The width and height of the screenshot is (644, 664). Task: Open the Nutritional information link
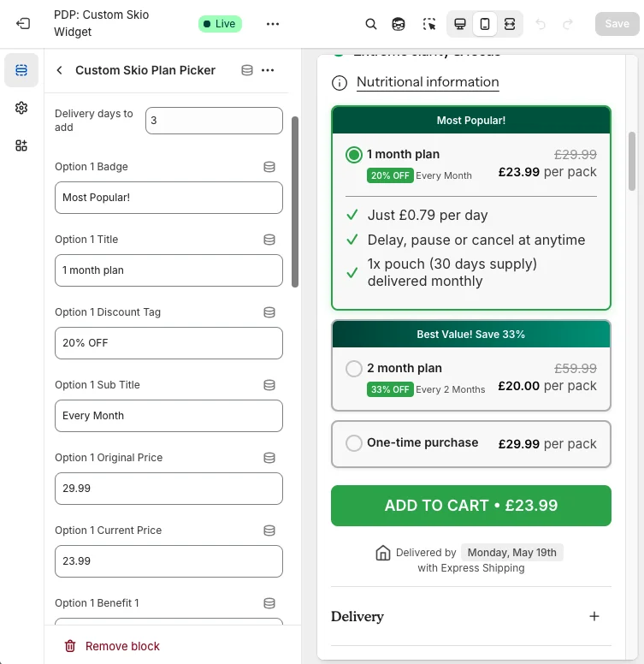pyautogui.click(x=428, y=82)
